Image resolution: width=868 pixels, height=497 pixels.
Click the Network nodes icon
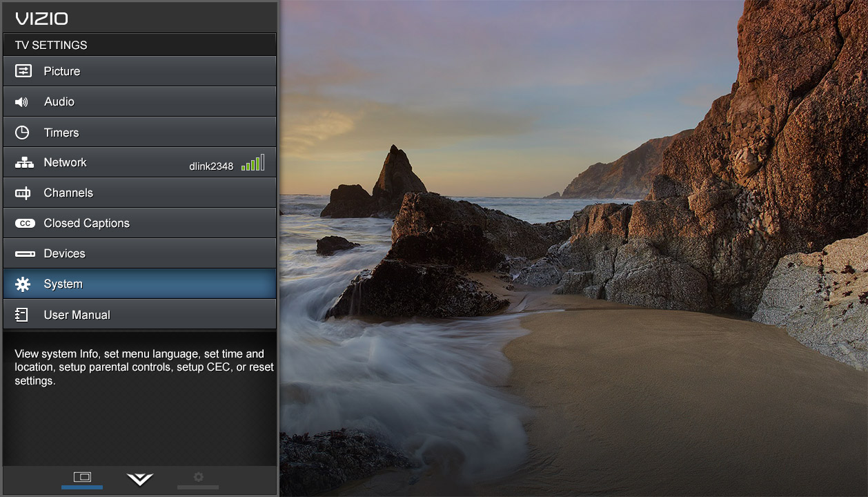pos(21,162)
